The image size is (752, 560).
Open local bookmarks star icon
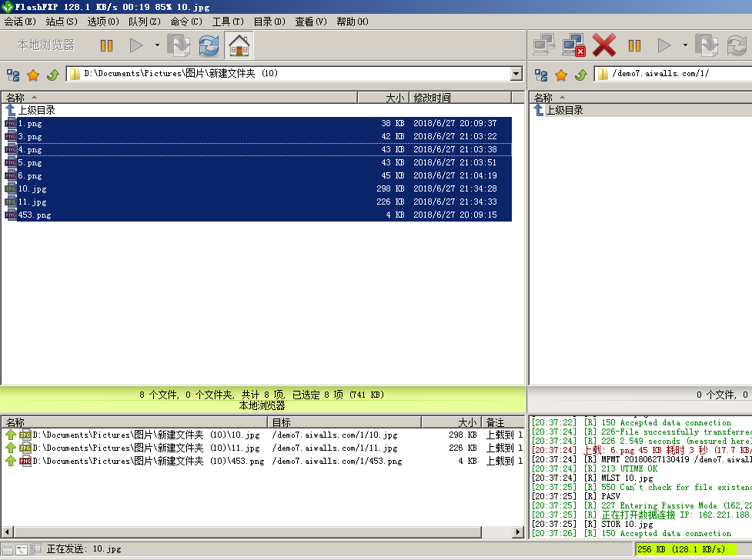[33, 75]
